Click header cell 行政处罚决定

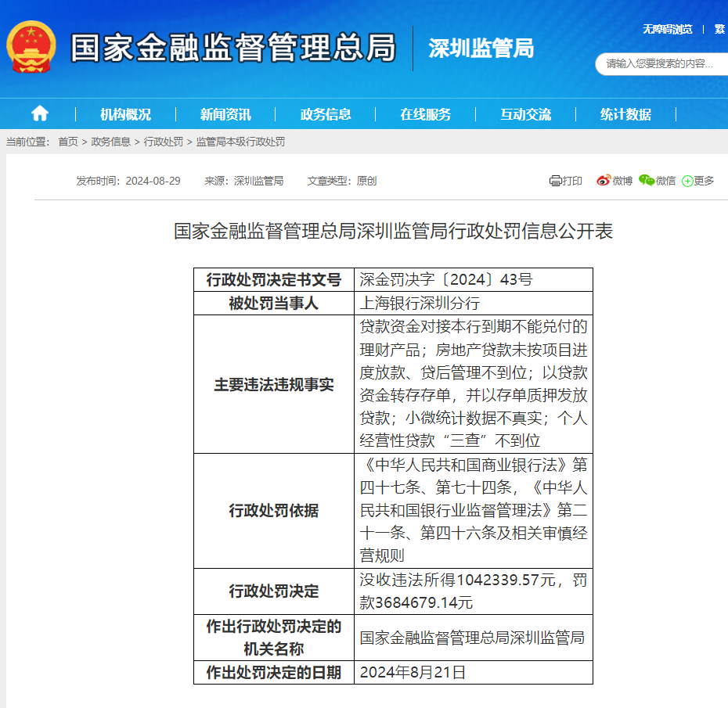pos(274,591)
